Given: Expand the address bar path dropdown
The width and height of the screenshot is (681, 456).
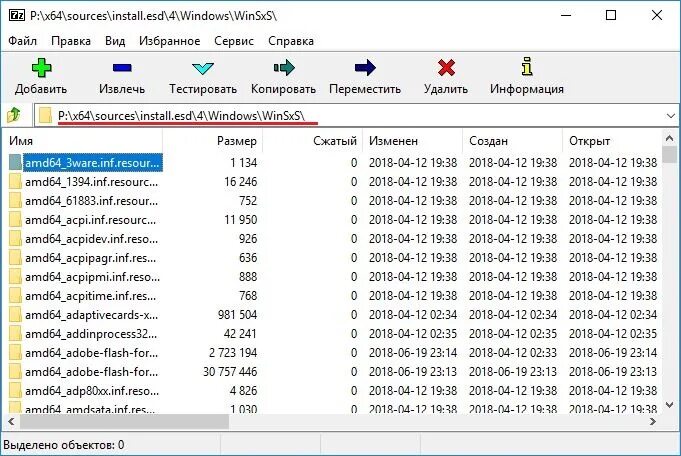Looking at the screenshot, I should 670,116.
